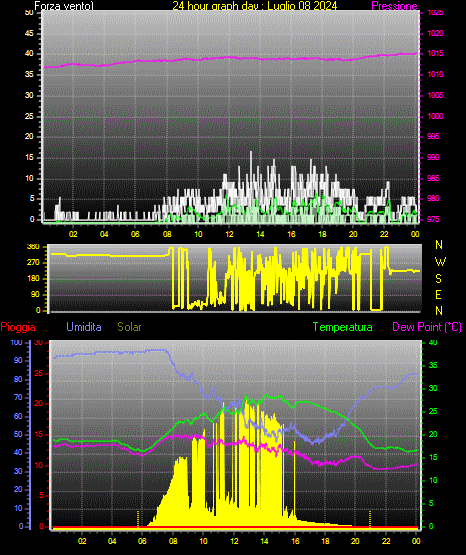Viewport: 466px width, 555px height.
Task: Click the 1015 pressure scale value
Action: [435, 53]
